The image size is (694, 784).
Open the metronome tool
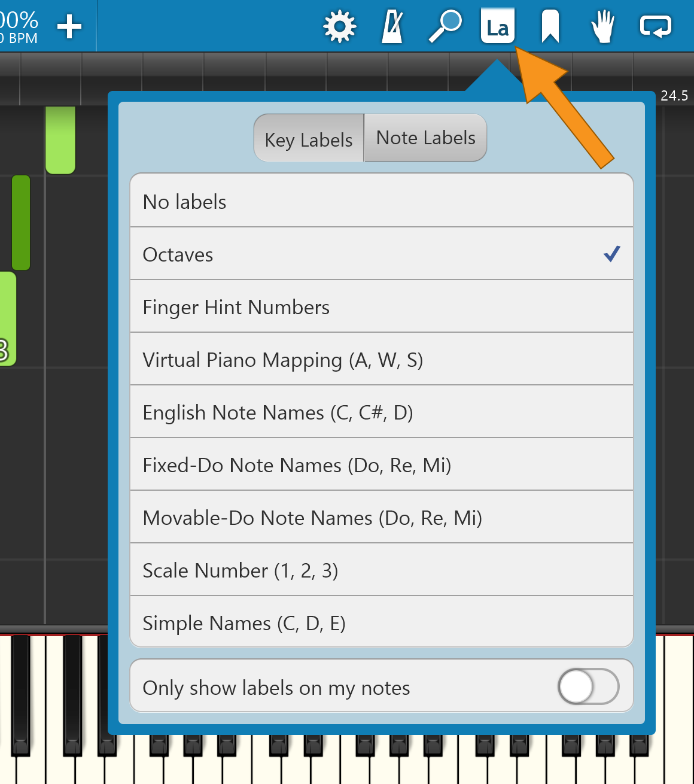[x=392, y=27]
